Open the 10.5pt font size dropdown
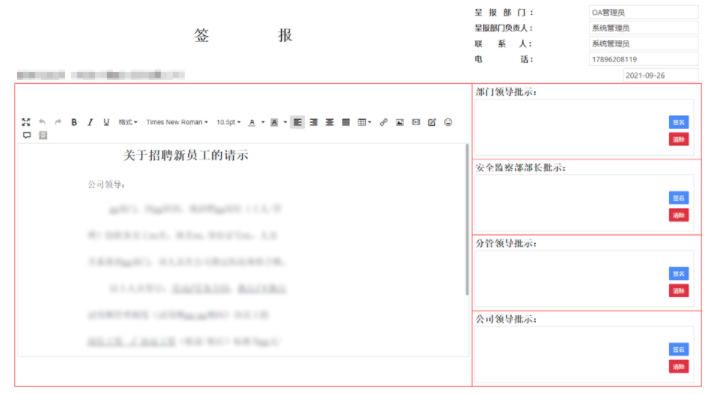Screen dimensions: 710x394 click(x=228, y=122)
